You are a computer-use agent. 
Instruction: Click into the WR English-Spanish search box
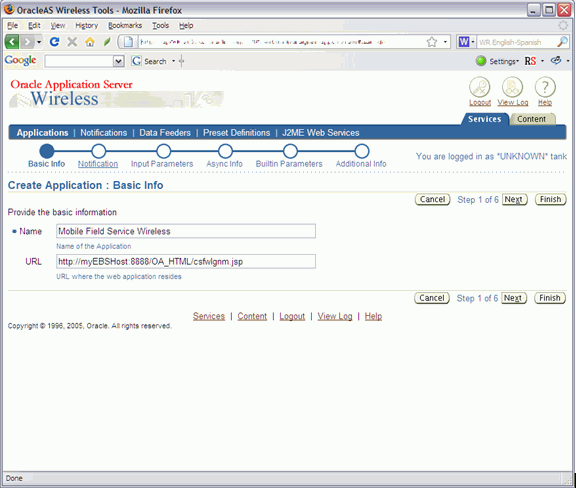516,42
